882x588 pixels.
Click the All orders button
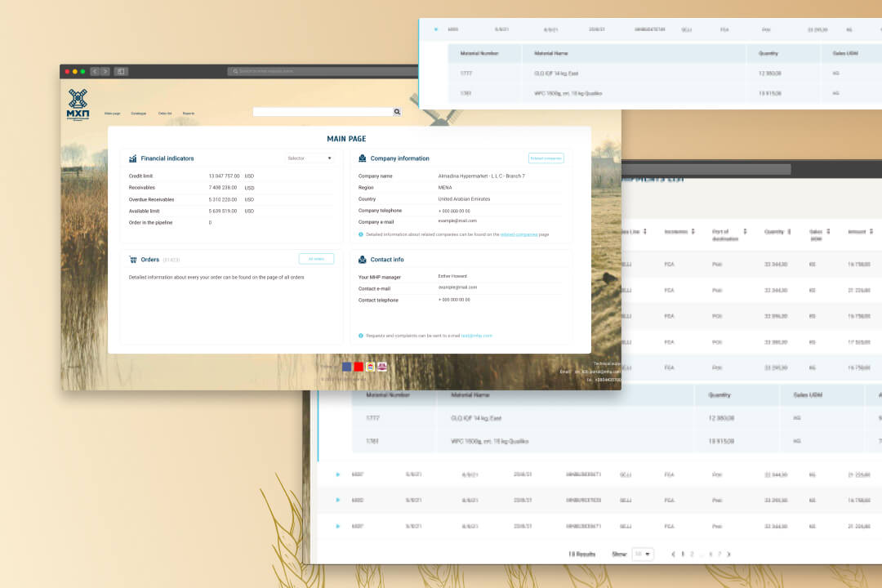point(317,259)
